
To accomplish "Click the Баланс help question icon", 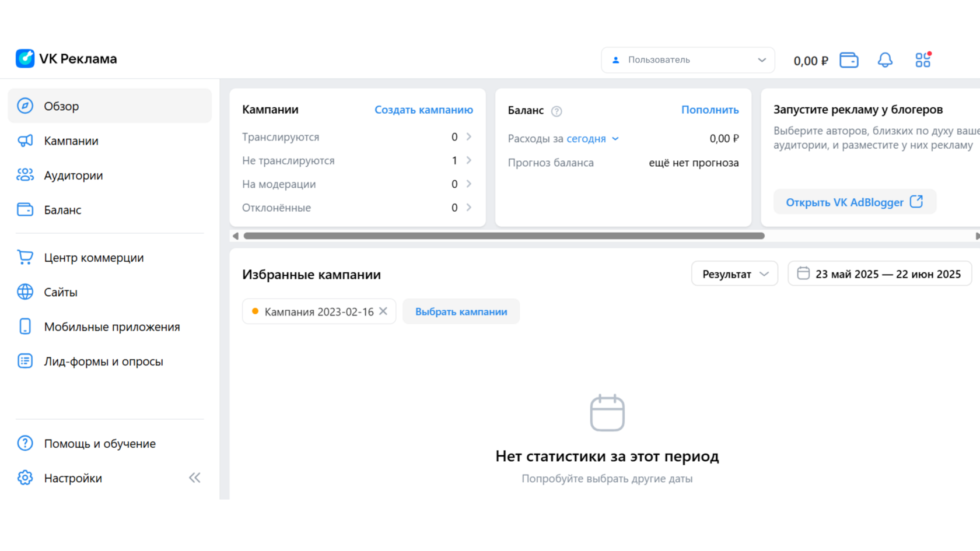I will point(556,111).
